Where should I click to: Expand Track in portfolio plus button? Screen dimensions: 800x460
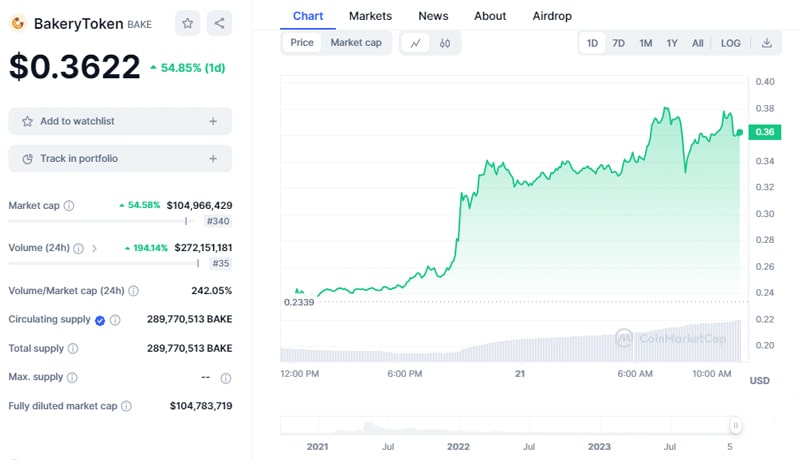213,158
